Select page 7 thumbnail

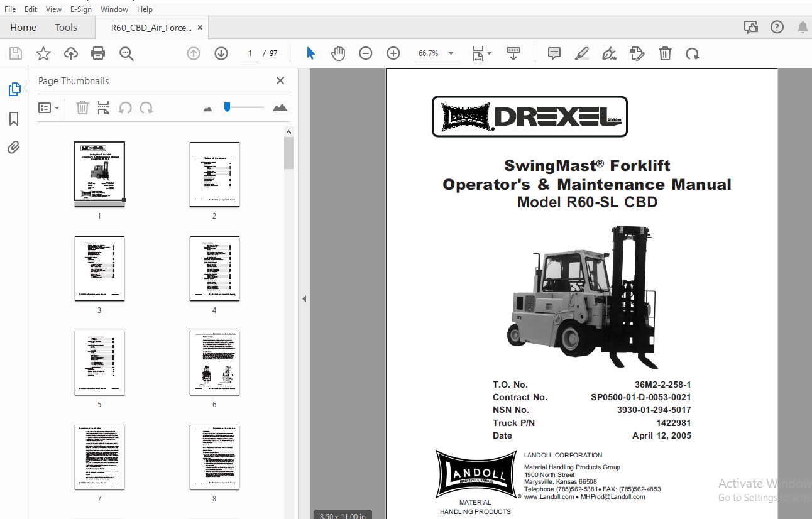pyautogui.click(x=99, y=457)
